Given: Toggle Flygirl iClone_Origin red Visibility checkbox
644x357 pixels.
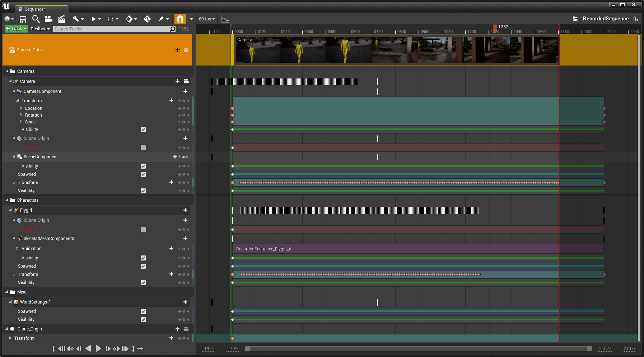Looking at the screenshot, I should [143, 230].
